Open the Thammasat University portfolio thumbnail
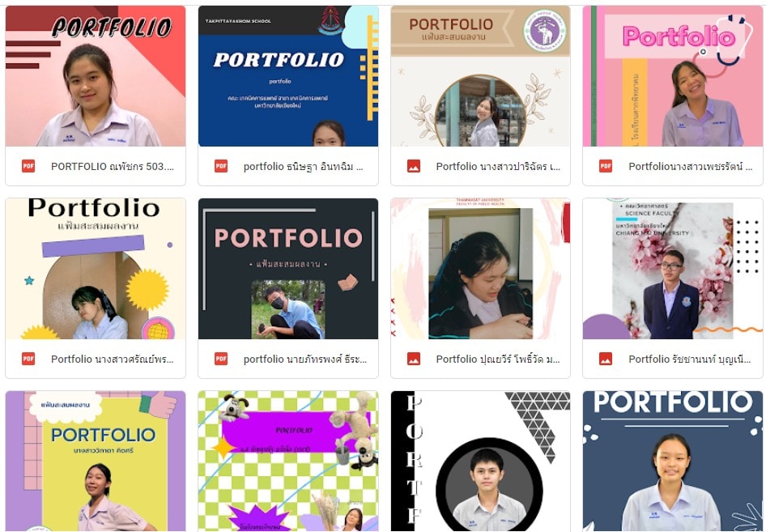 (480, 268)
